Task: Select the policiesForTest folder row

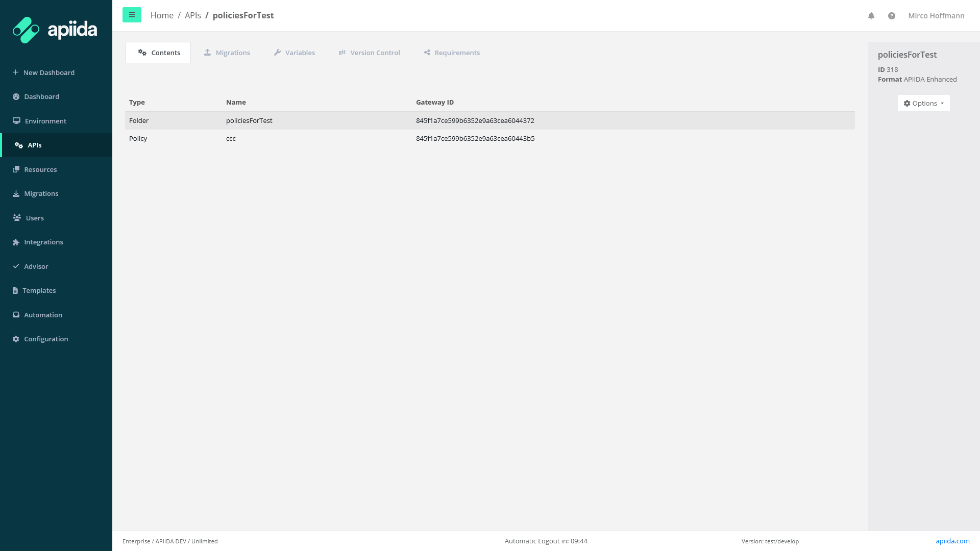Action: tap(249, 120)
